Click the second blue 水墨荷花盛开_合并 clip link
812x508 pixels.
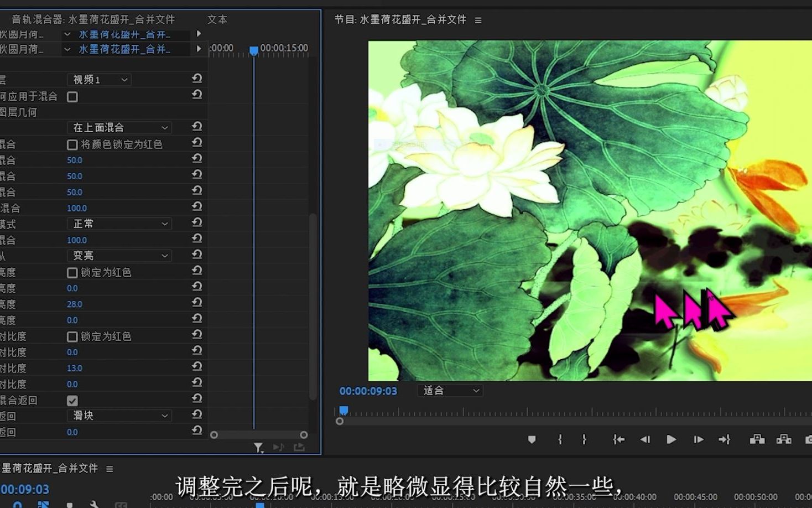coord(124,49)
